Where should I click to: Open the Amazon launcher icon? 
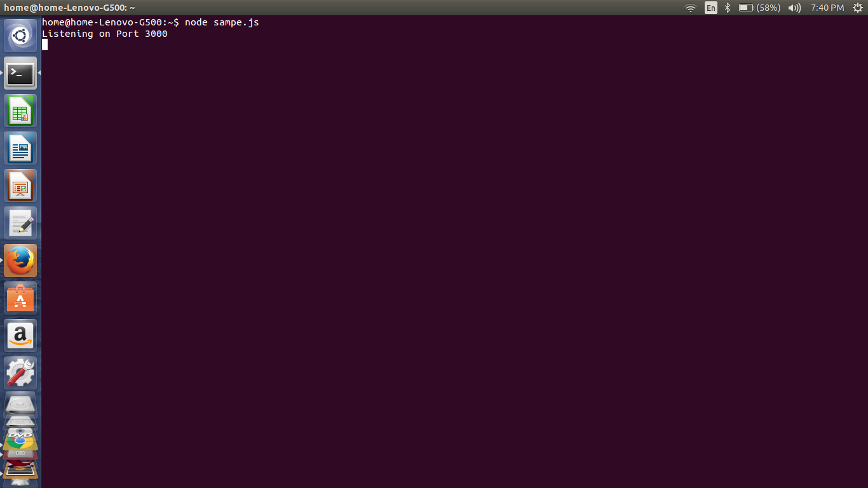20,335
